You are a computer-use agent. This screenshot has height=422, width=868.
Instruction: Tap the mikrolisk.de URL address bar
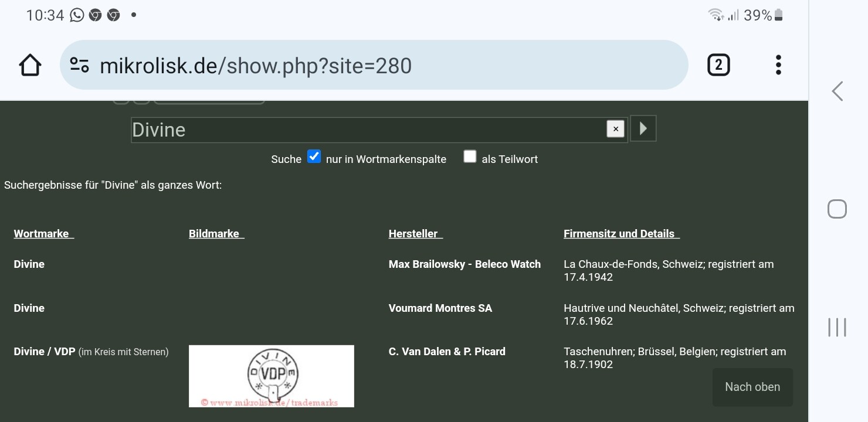374,65
